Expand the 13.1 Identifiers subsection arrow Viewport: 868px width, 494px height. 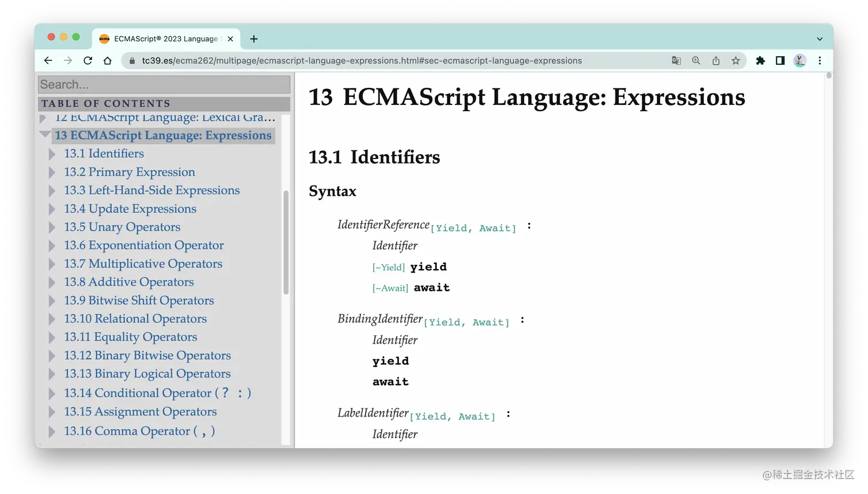[52, 154]
